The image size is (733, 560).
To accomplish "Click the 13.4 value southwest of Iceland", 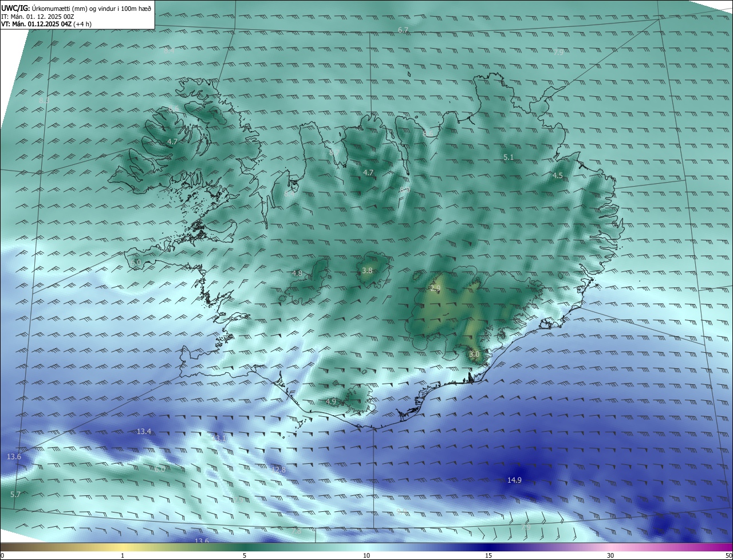I will click(144, 431).
